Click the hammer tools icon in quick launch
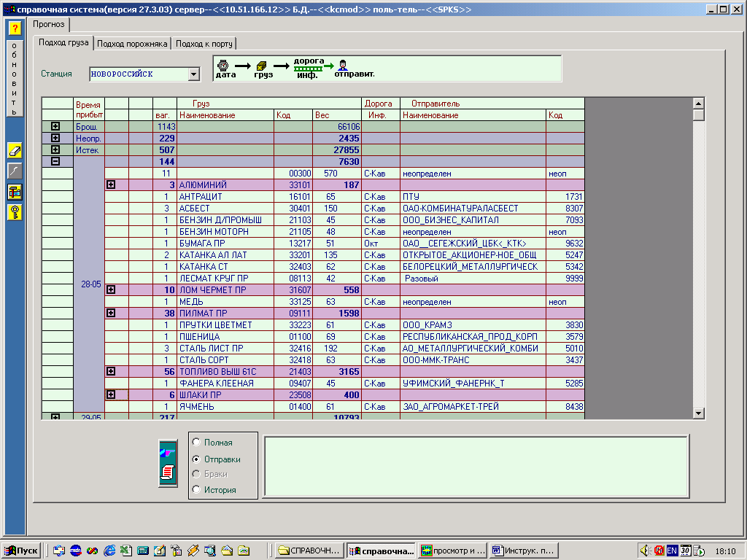The image size is (747, 560). 177,551
